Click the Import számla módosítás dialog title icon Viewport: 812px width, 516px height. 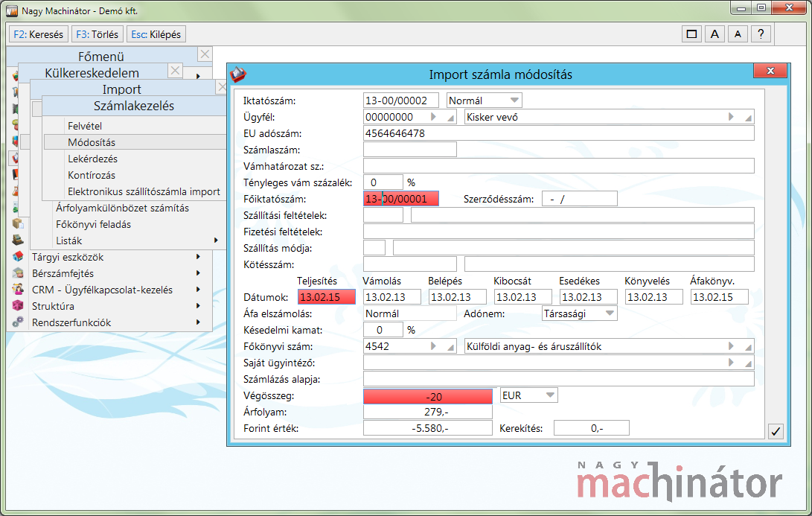pos(238,74)
